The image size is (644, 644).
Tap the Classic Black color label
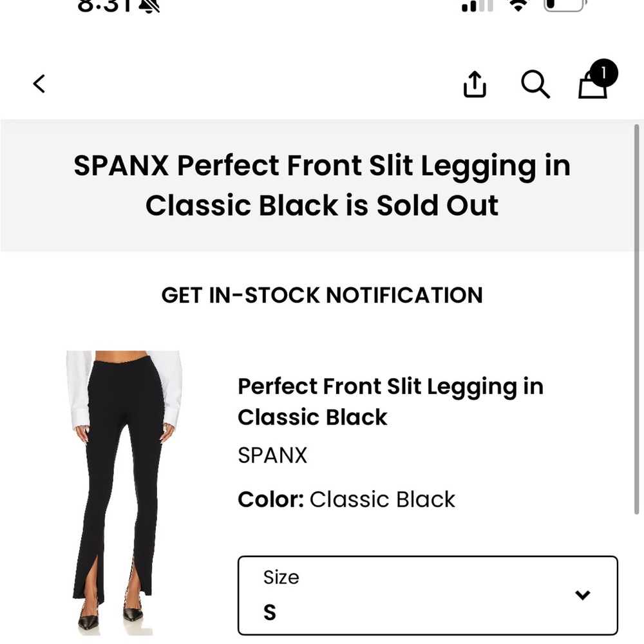[382, 499]
